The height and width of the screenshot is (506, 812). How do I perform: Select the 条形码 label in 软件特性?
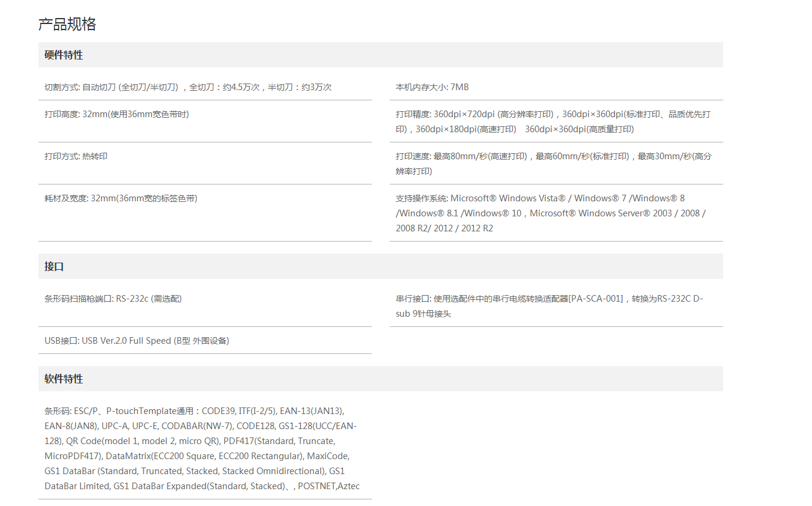[57, 411]
